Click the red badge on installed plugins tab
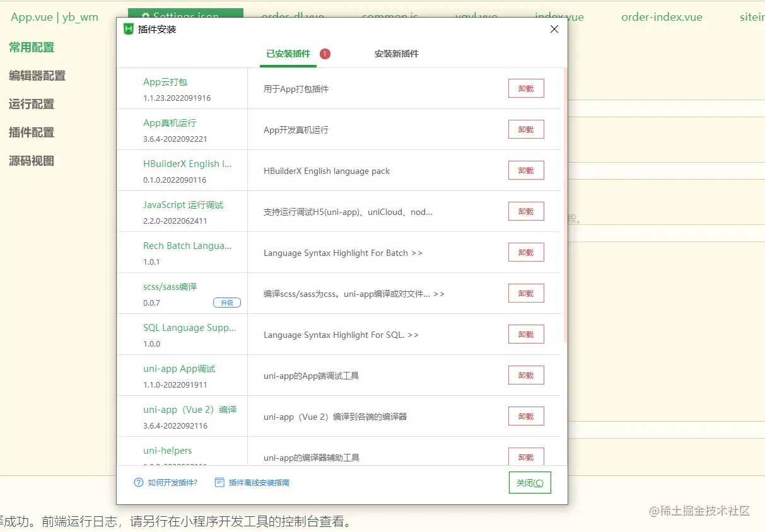Screen dimensions: 765x532 [x=325, y=54]
